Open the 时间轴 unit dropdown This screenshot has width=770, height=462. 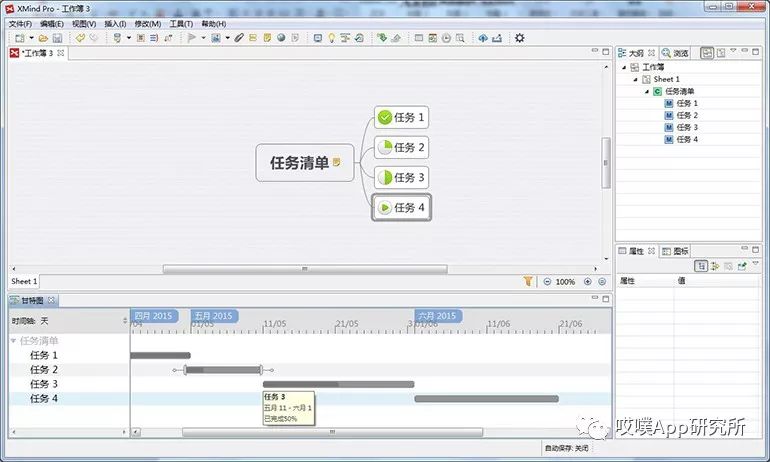click(x=125, y=321)
